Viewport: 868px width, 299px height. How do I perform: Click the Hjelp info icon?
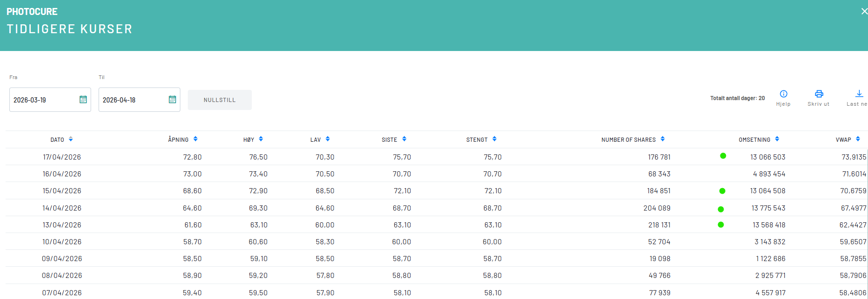783,94
